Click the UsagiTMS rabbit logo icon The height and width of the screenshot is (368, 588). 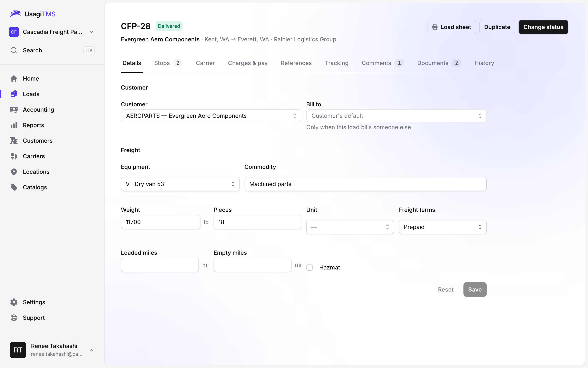tap(15, 14)
